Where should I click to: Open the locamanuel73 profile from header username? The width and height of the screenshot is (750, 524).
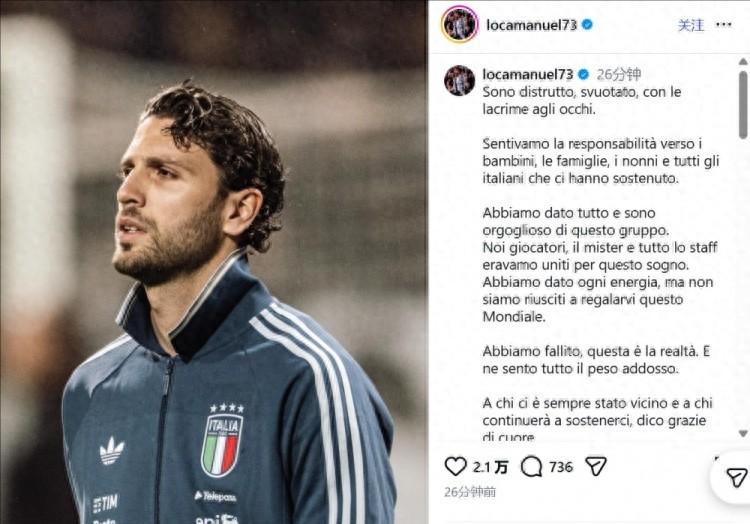pyautogui.click(x=531, y=25)
